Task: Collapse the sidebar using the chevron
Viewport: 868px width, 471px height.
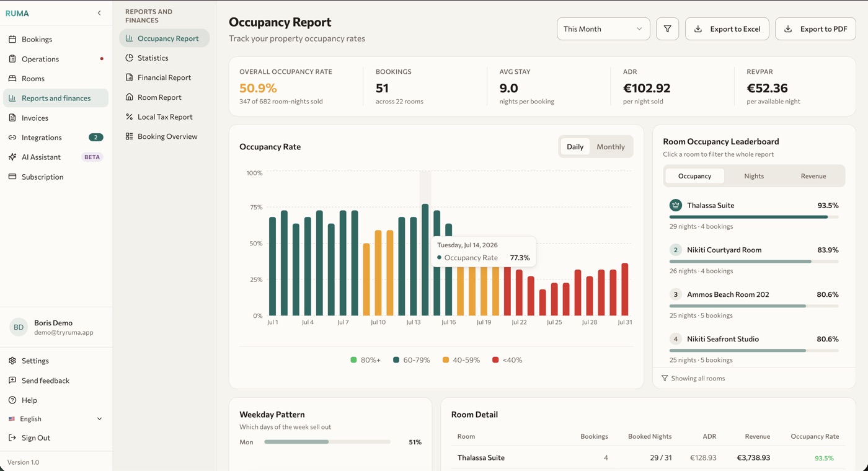Action: (99, 13)
